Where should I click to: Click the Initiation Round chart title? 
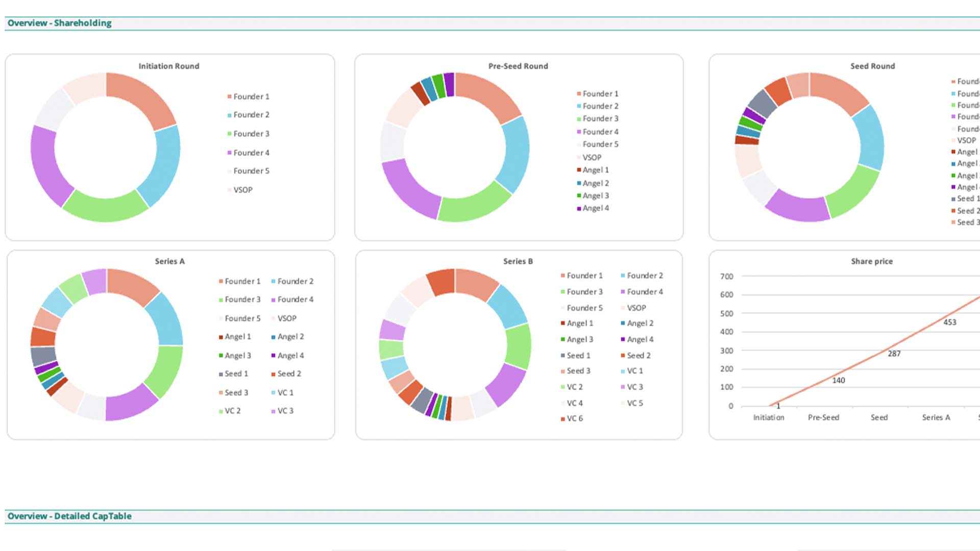click(x=168, y=66)
